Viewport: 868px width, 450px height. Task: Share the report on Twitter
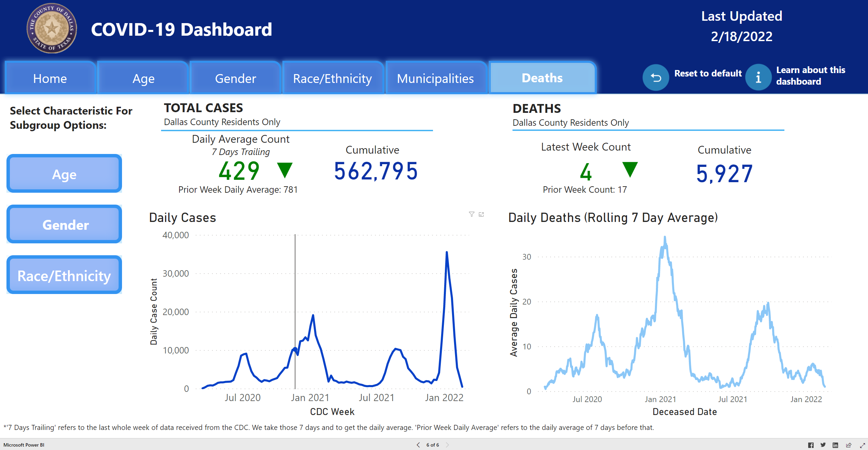(x=823, y=445)
